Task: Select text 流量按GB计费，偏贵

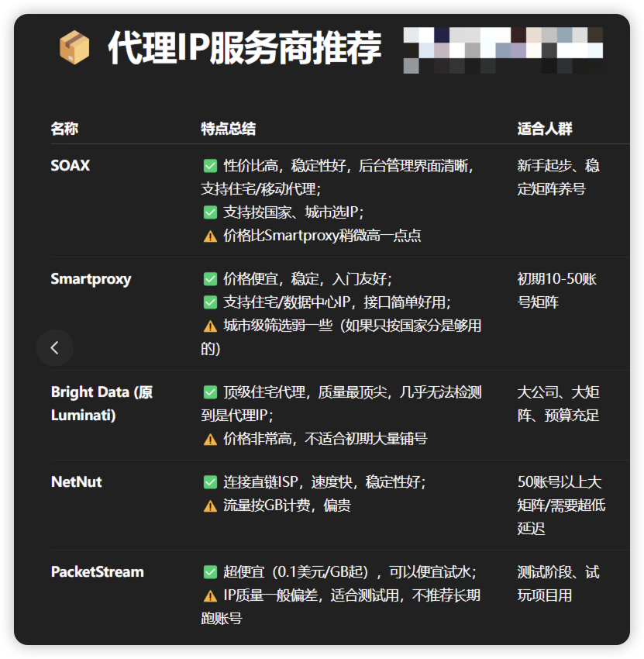Action: click(287, 505)
